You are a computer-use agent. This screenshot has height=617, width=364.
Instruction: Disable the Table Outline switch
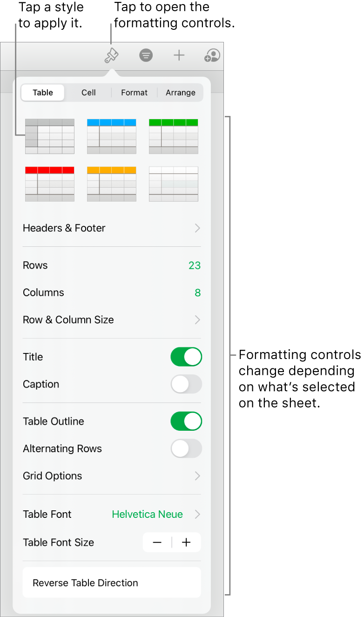pyautogui.click(x=186, y=421)
